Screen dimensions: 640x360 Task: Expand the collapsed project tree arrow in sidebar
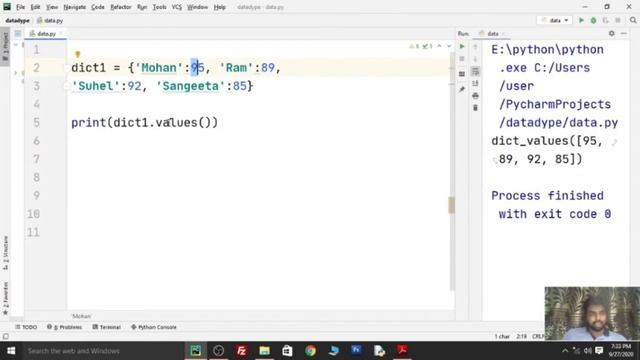16,73
